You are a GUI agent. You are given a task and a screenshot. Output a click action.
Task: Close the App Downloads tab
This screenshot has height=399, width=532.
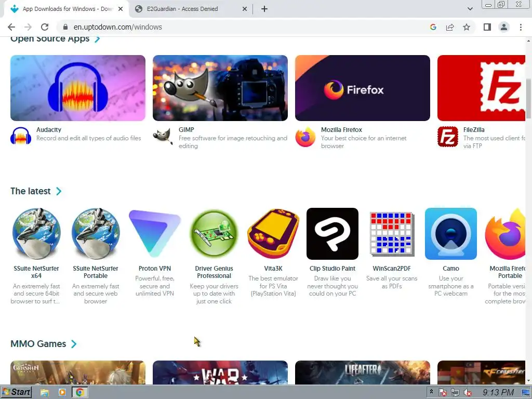pos(121,9)
